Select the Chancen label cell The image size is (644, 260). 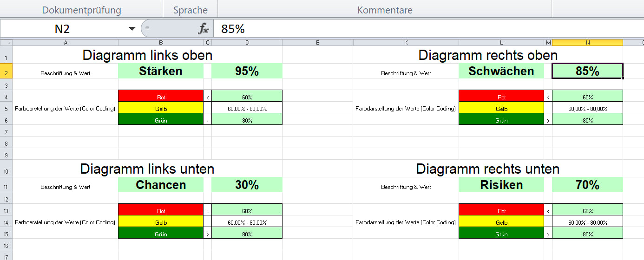161,185
